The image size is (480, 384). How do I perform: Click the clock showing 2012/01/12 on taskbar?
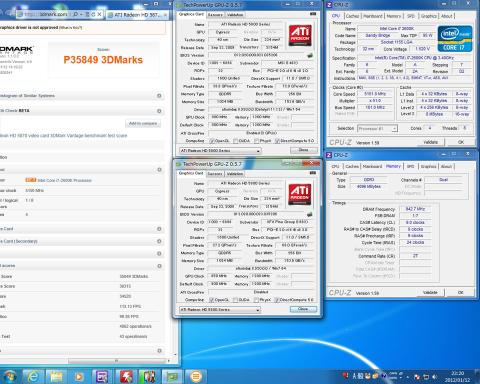coord(457,377)
